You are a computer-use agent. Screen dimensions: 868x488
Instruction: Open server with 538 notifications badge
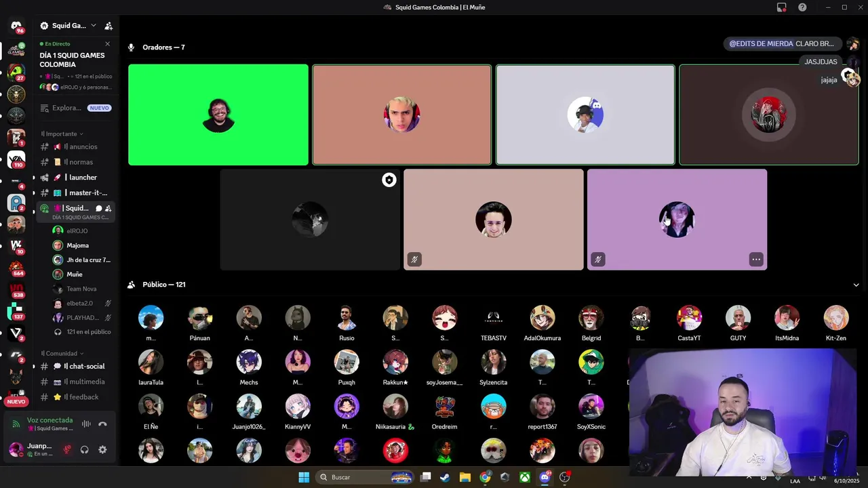coord(16,290)
